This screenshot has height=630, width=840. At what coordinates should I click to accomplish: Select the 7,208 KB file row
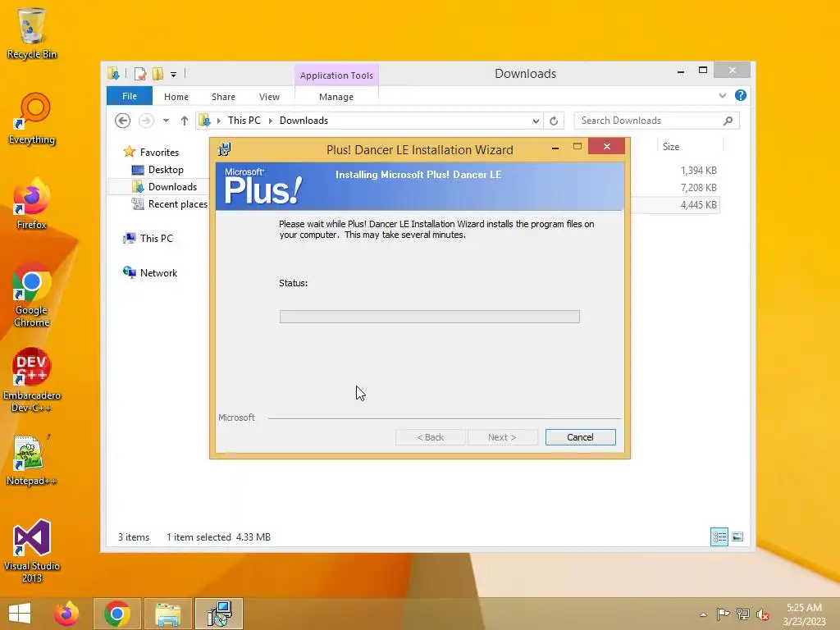click(x=675, y=188)
